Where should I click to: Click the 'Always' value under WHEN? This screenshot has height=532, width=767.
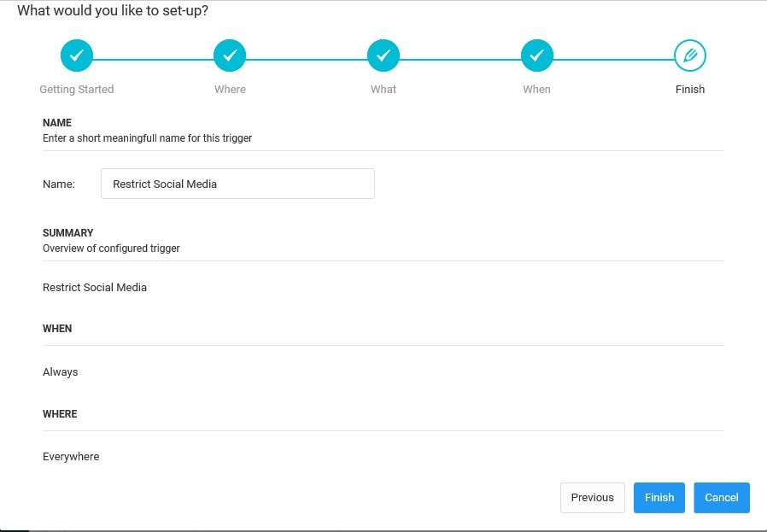pos(60,371)
